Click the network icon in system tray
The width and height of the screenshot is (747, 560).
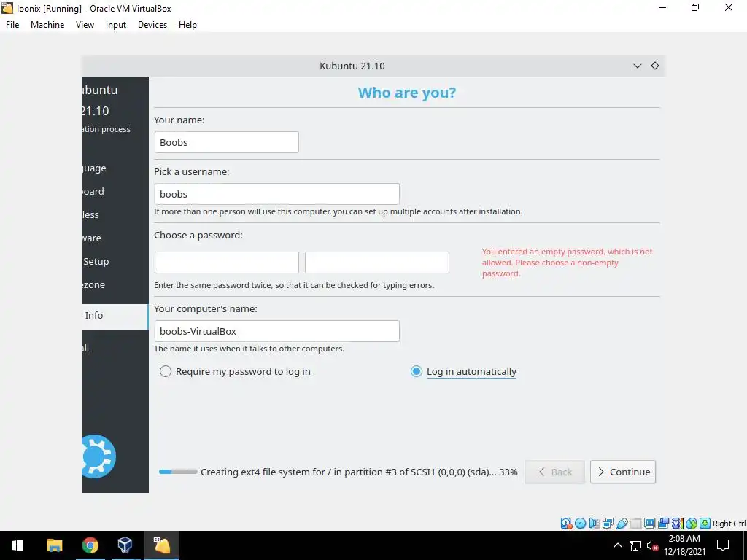click(x=635, y=545)
